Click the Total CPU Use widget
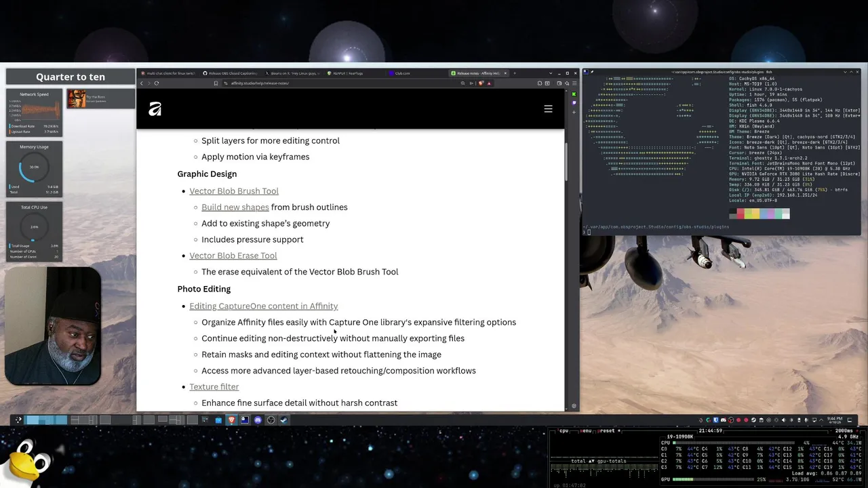The image size is (868, 488). 34,231
